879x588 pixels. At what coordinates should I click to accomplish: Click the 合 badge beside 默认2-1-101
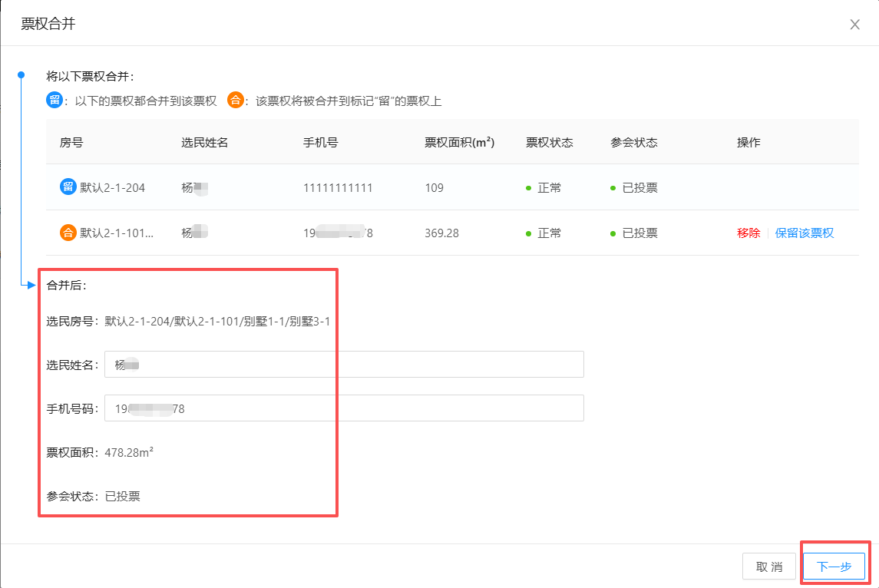point(68,233)
